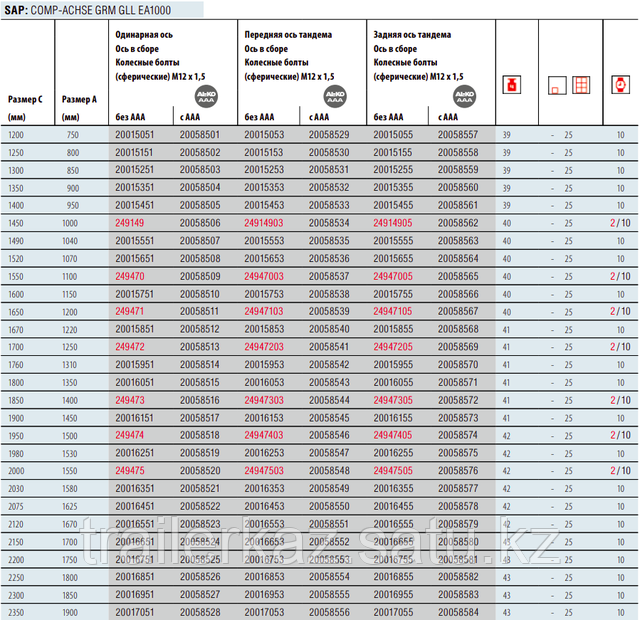Viewport: 640px width, 620px height.
Task: Select red part number 249471
Action: click(x=129, y=311)
